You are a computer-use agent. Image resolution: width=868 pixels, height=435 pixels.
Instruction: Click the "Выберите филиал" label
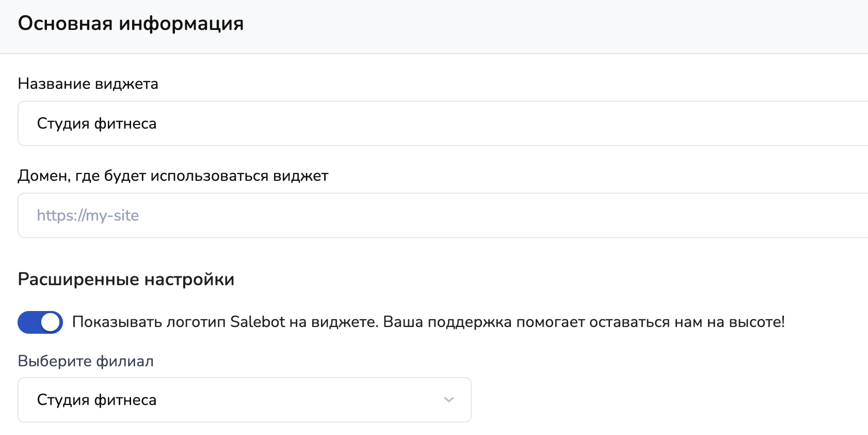pyautogui.click(x=86, y=361)
